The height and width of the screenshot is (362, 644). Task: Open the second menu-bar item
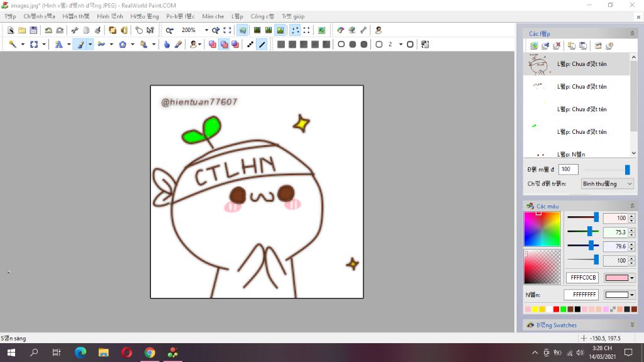39,16
